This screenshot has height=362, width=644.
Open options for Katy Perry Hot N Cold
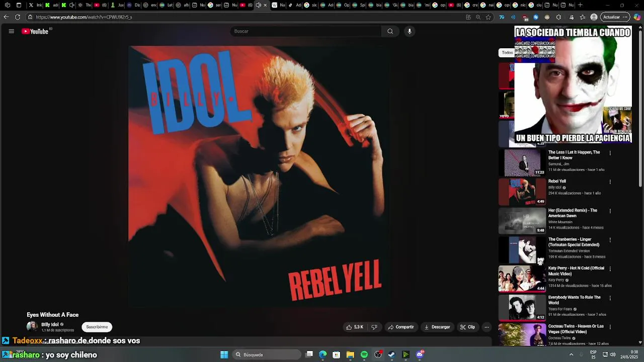[610, 269]
